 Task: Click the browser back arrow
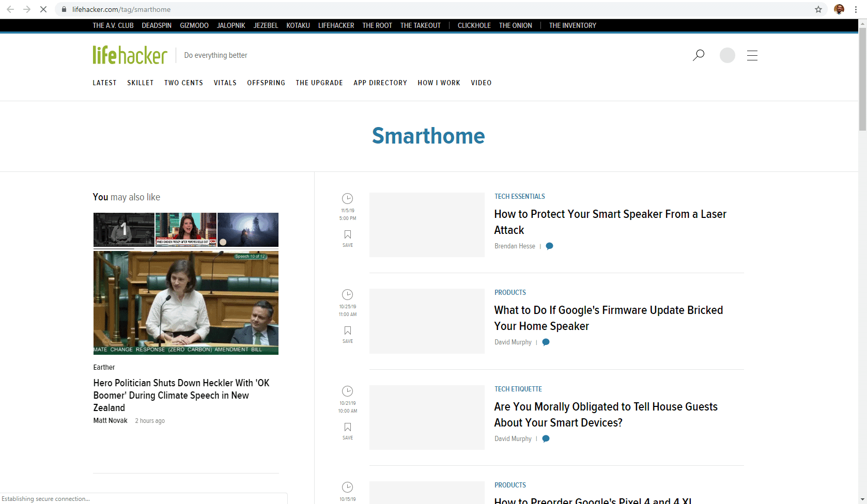(x=10, y=9)
